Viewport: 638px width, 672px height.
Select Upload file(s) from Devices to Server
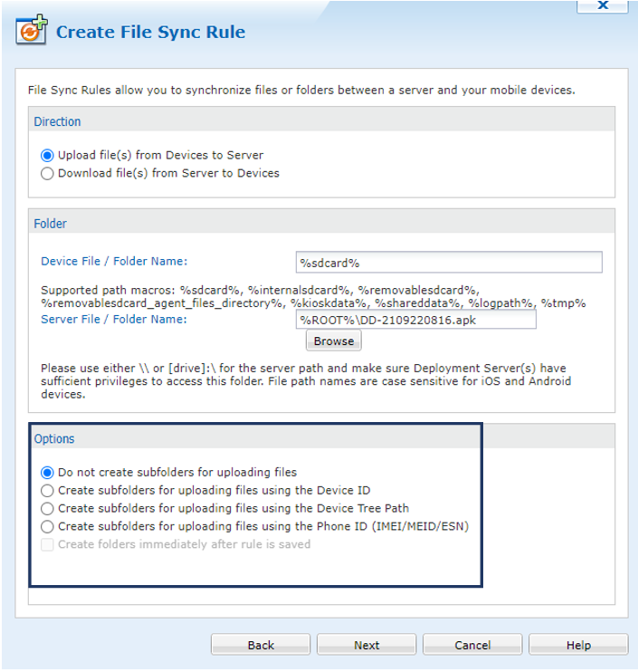(x=47, y=155)
